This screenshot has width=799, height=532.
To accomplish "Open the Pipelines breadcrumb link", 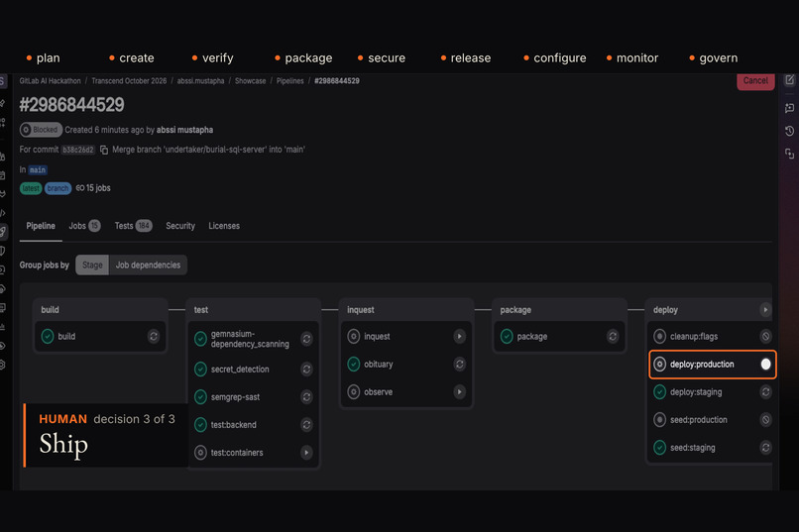I will 289,81.
